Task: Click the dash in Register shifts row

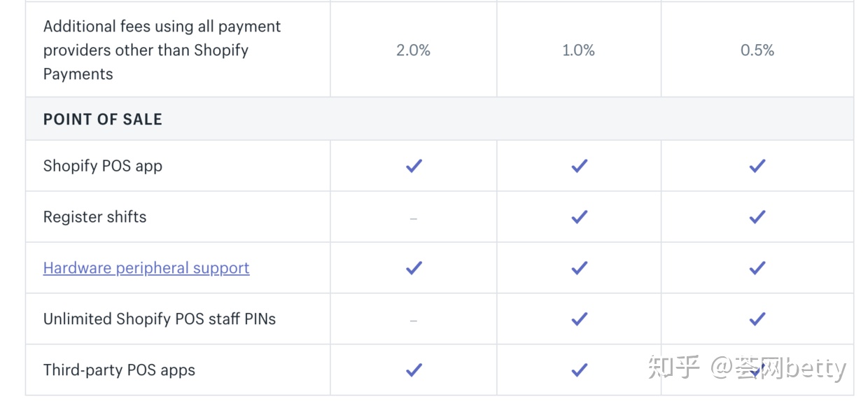Action: [x=414, y=218]
